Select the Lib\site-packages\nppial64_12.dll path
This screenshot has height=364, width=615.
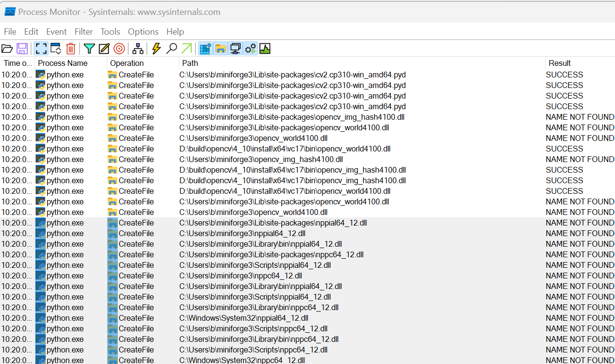click(273, 223)
